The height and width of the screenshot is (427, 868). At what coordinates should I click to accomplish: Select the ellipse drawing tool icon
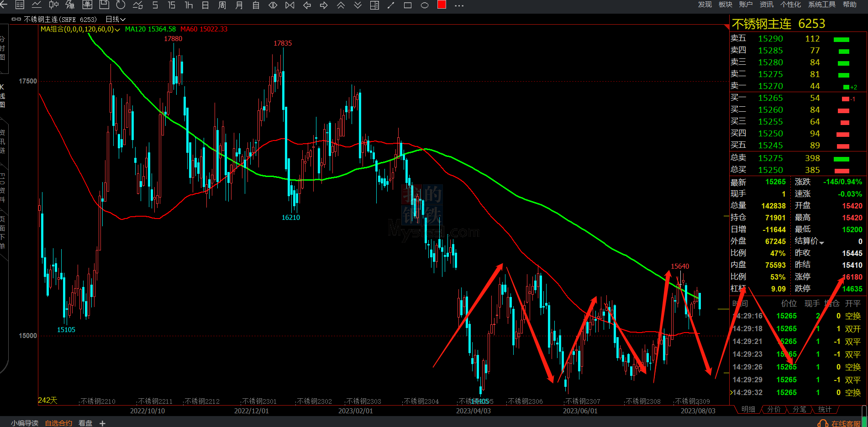click(x=425, y=5)
